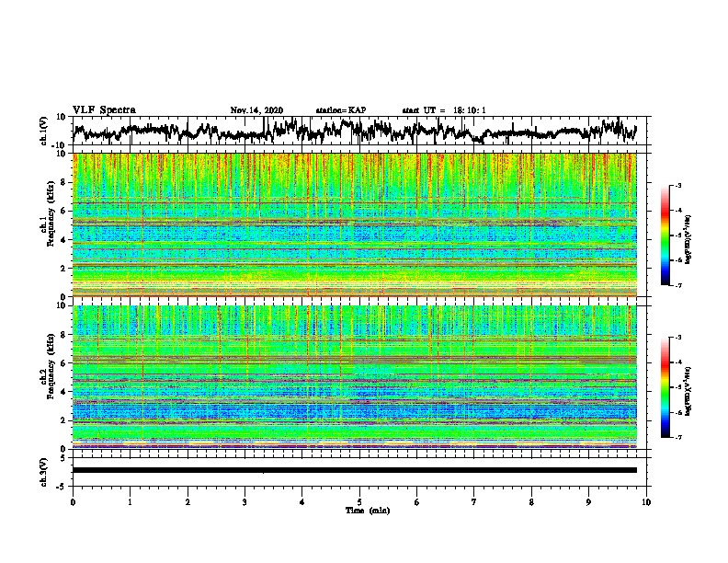
Task: Click the "Time (min)" x-axis label
Action: click(x=368, y=511)
